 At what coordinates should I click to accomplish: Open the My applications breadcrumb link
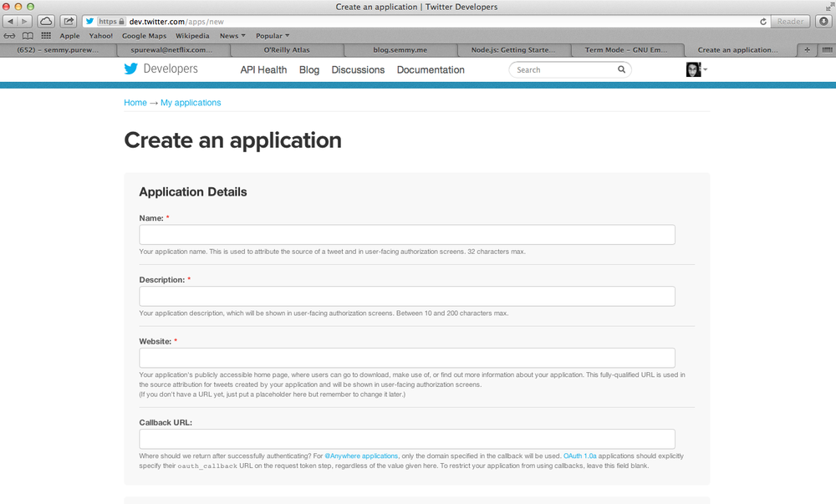click(x=191, y=102)
